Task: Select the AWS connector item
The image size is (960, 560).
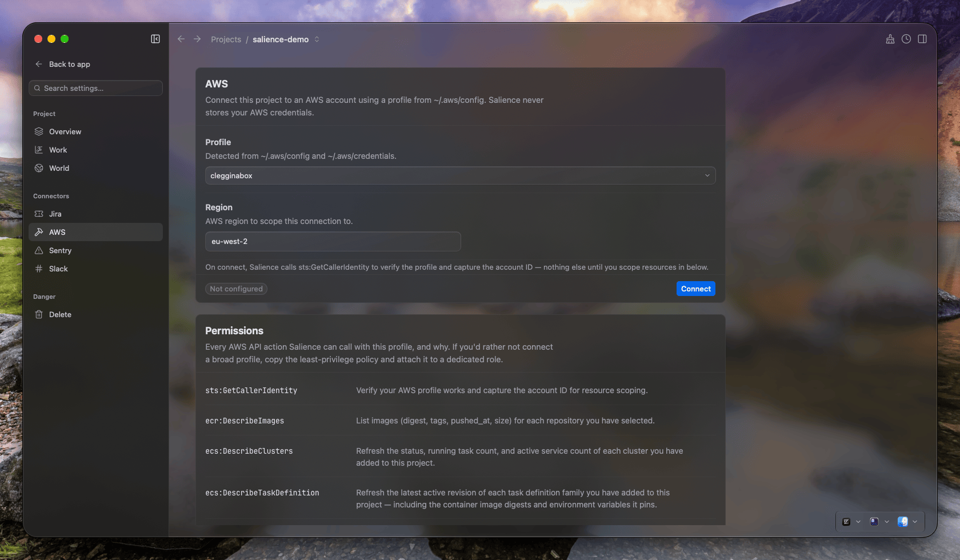Action: [95, 232]
